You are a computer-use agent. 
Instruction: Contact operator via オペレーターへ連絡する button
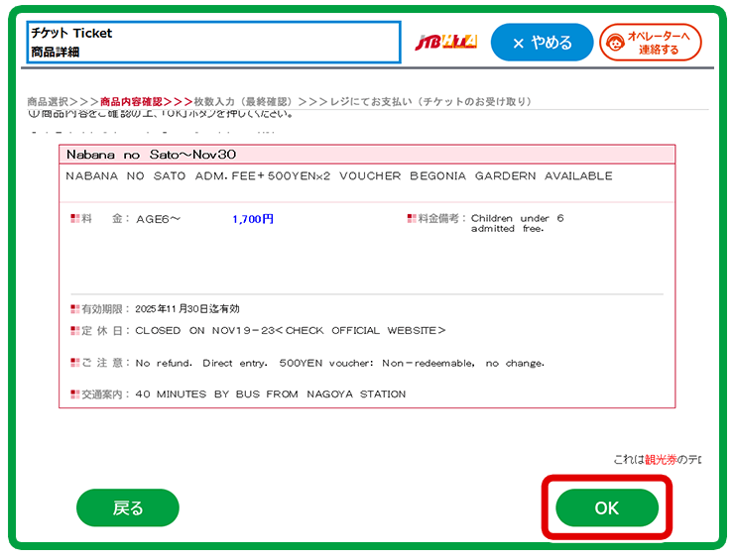[651, 43]
